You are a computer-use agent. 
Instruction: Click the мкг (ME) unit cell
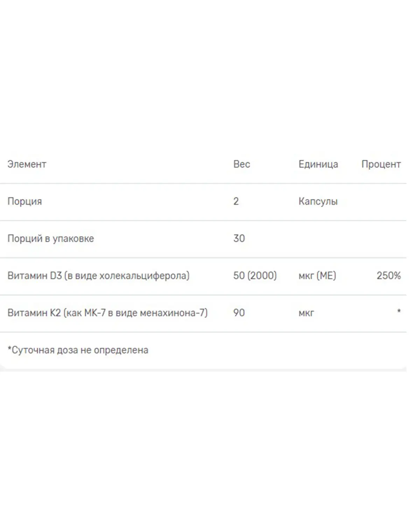pos(317,276)
